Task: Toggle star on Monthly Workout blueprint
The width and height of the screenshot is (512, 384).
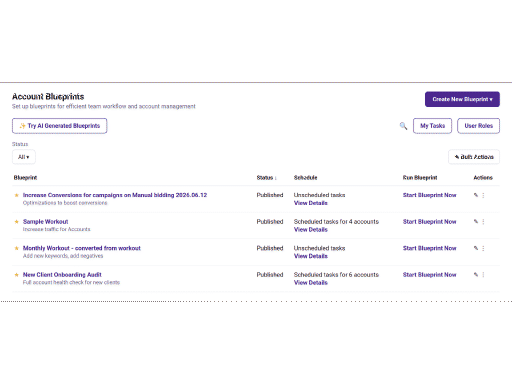Action: click(16, 248)
